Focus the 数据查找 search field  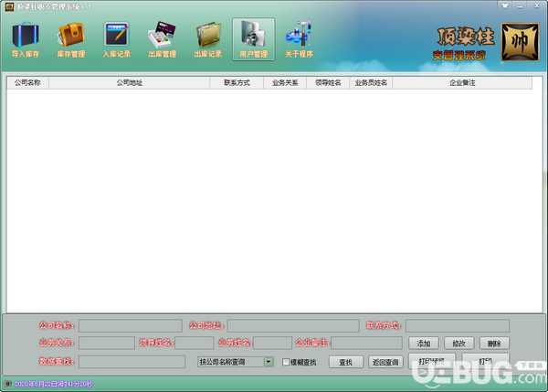coord(132,362)
